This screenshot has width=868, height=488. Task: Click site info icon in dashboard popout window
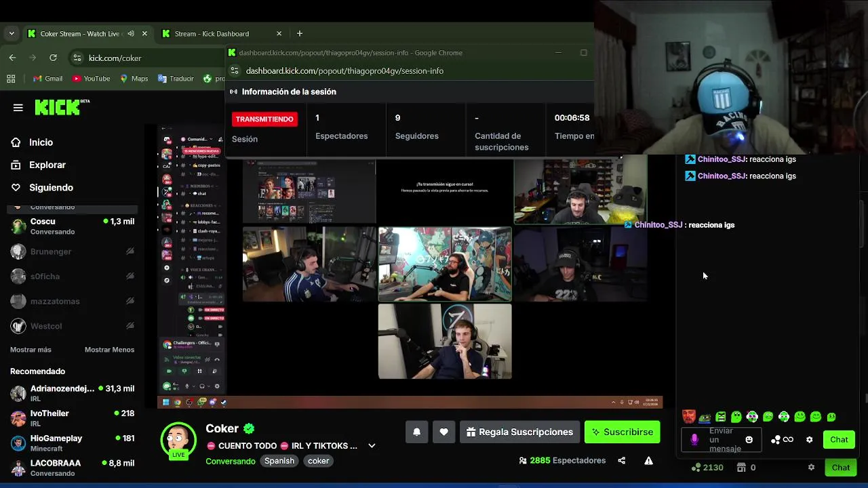pos(235,70)
